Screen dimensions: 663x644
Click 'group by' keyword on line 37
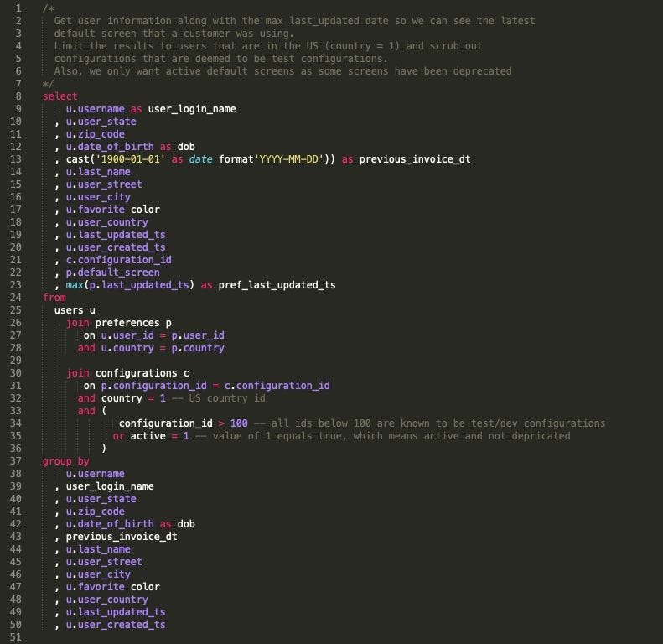(x=66, y=461)
